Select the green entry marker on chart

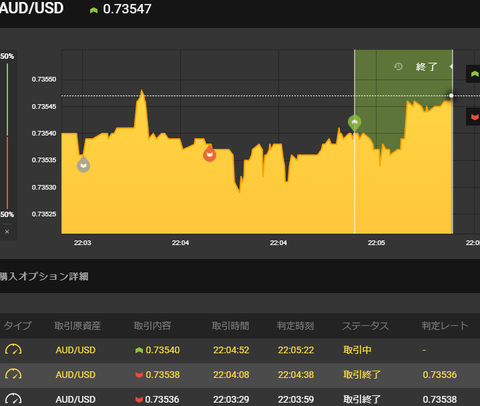pos(354,123)
